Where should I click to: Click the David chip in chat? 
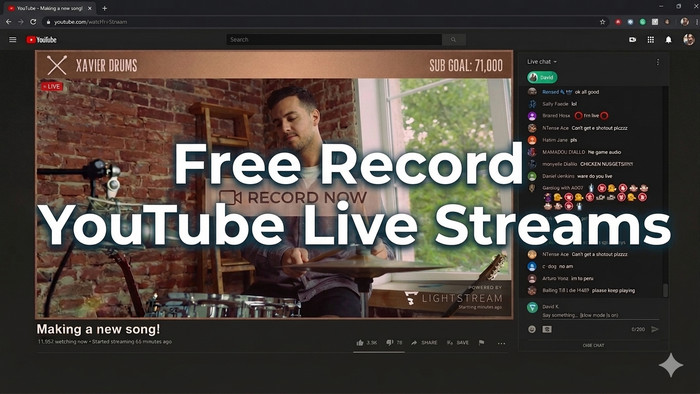542,77
